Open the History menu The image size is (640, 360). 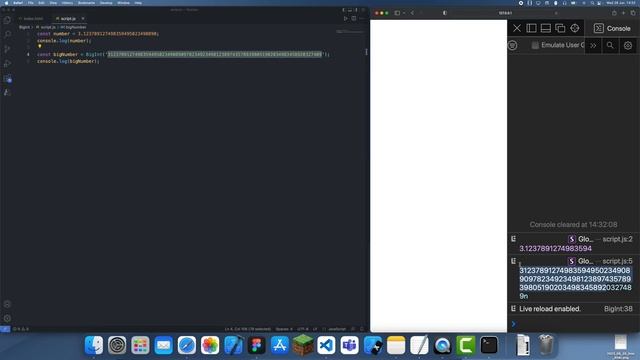(x=67, y=3)
